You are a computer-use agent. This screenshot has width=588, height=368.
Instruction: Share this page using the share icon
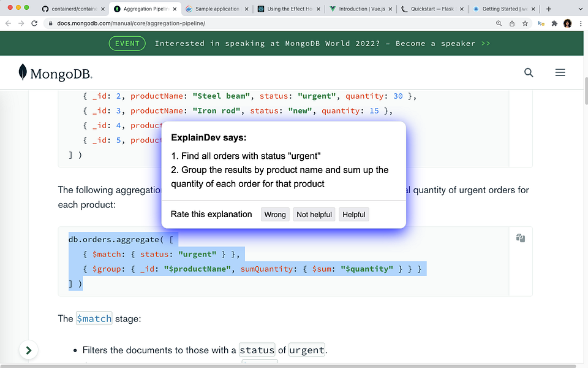pyautogui.click(x=512, y=23)
